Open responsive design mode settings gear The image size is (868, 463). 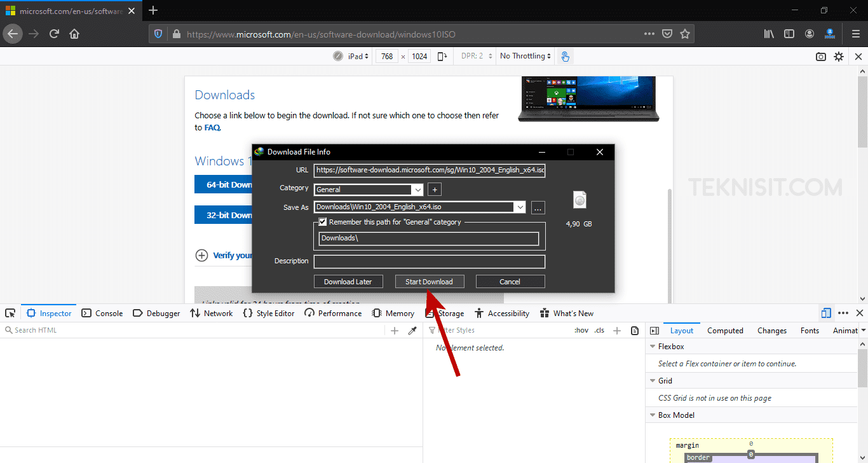pos(839,57)
